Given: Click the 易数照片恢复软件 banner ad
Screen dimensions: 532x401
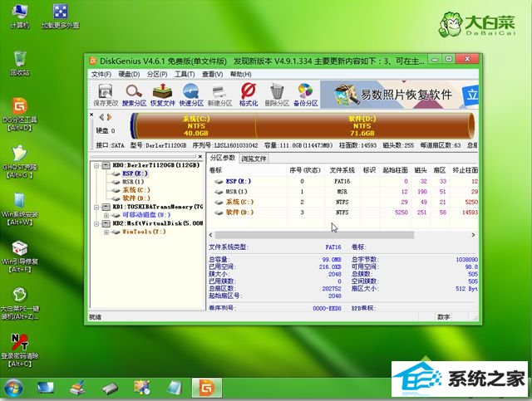Looking at the screenshot, I should (399, 95).
